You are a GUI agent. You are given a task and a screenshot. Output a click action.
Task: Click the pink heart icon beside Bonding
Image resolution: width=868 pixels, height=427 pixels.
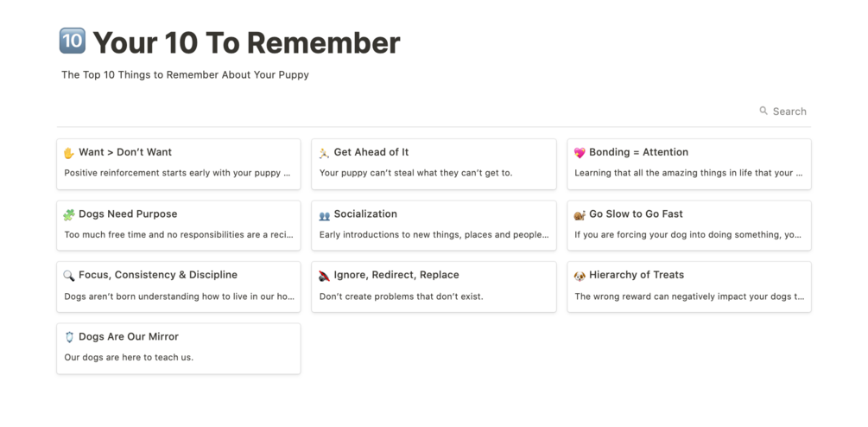point(580,153)
